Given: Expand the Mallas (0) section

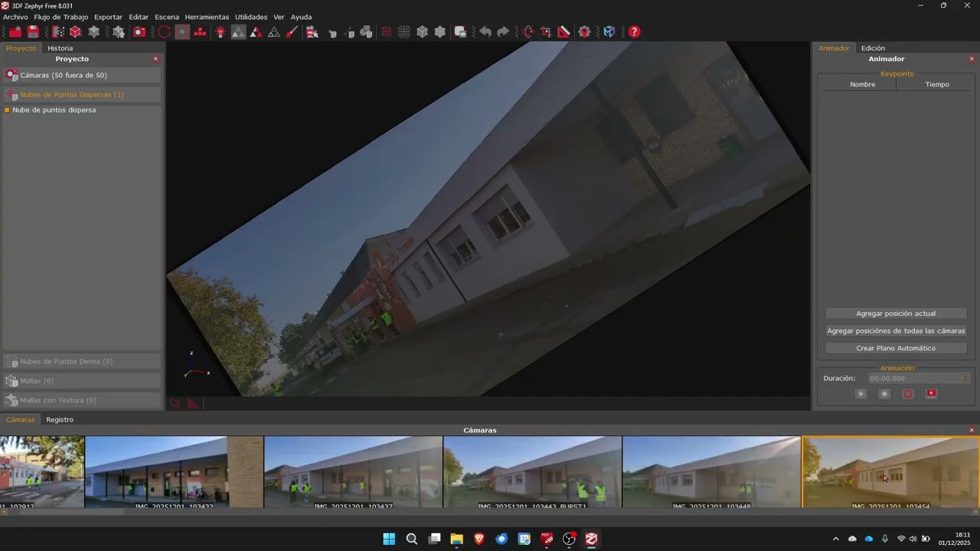Looking at the screenshot, I should coord(82,380).
